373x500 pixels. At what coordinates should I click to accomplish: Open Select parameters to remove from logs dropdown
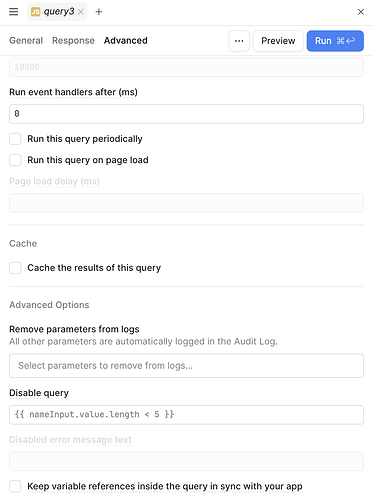pyautogui.click(x=186, y=366)
